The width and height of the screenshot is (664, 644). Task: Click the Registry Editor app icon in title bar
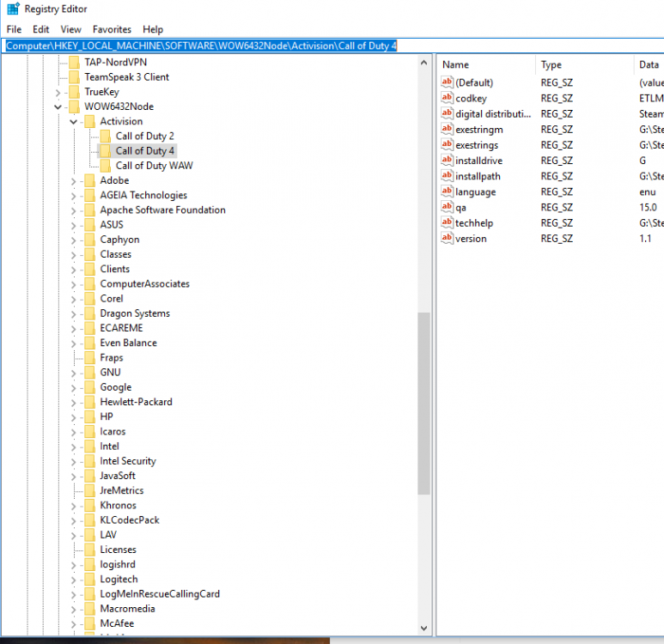(x=13, y=9)
